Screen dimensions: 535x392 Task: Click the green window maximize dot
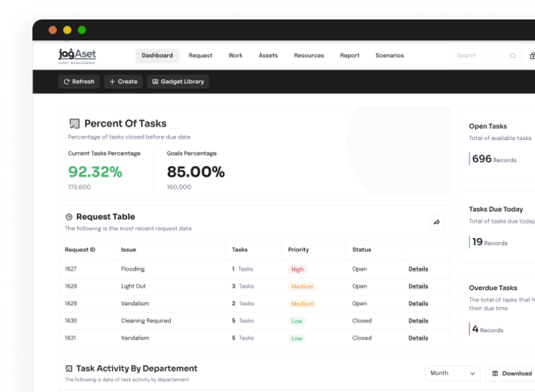82,30
